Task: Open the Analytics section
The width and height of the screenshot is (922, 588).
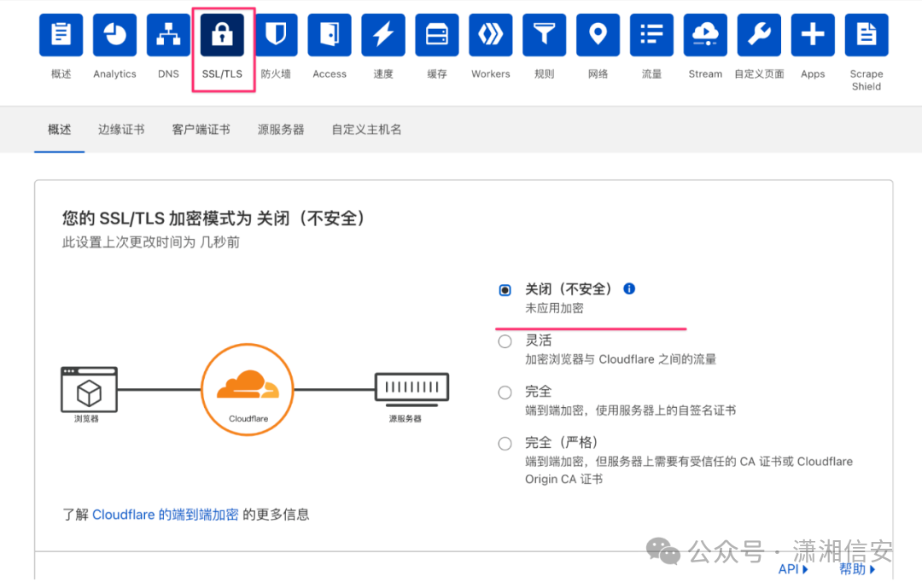Action: 114,34
